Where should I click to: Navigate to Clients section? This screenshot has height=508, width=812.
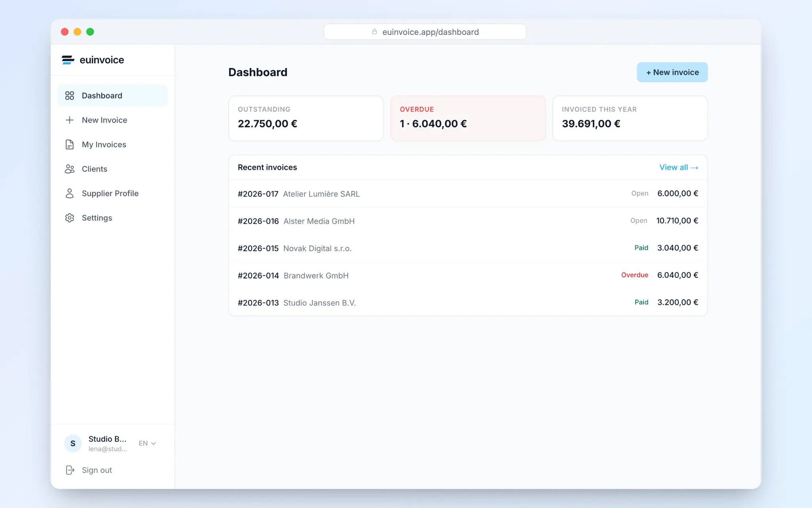[113, 169]
